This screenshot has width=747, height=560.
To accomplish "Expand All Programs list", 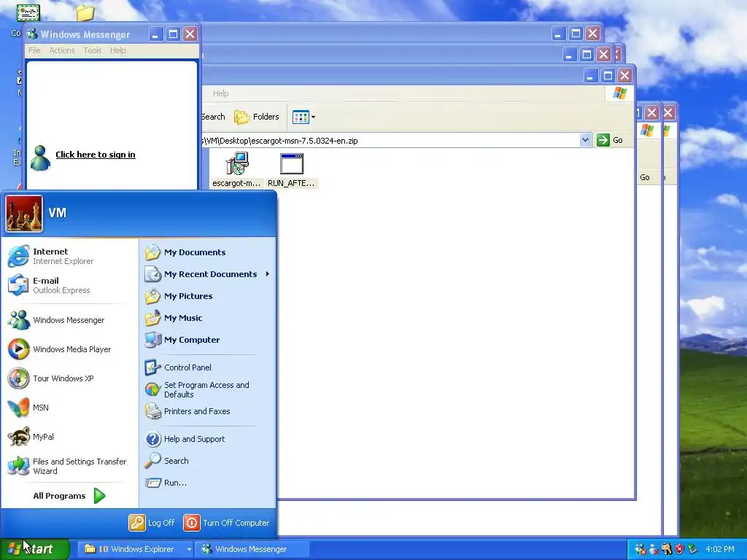I will tap(69, 496).
